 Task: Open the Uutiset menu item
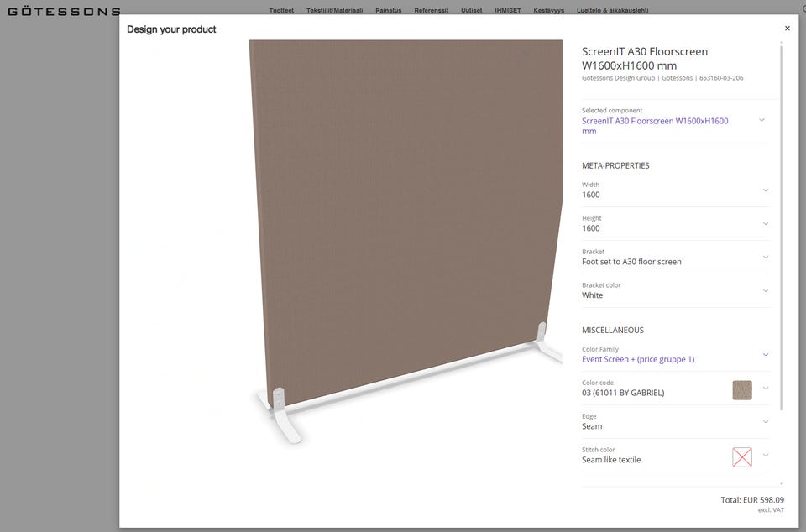tap(471, 10)
